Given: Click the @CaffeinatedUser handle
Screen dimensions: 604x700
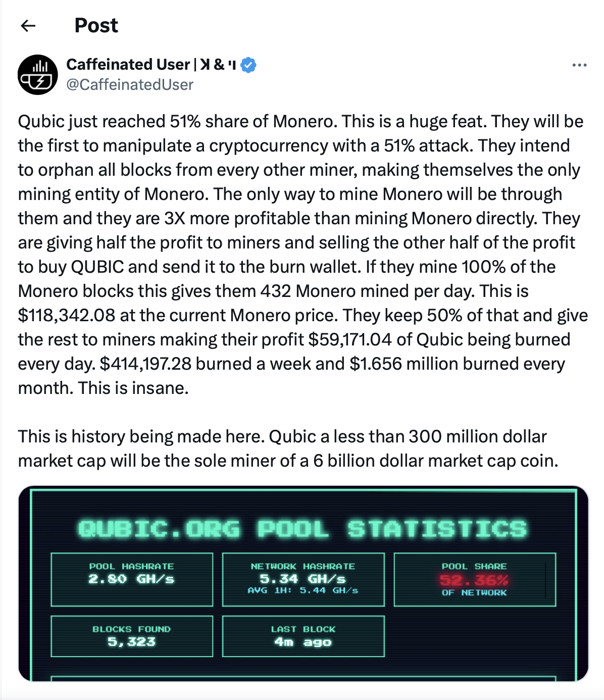Looking at the screenshot, I should click(130, 84).
